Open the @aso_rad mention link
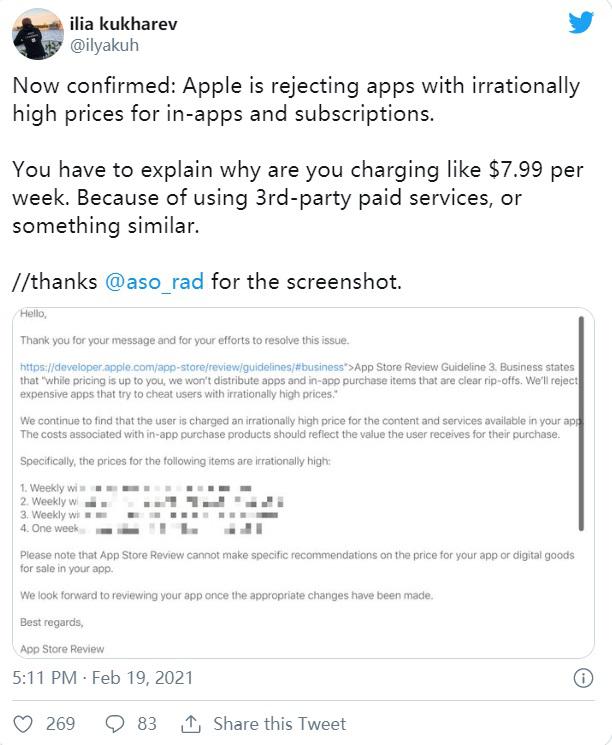 tap(154, 282)
